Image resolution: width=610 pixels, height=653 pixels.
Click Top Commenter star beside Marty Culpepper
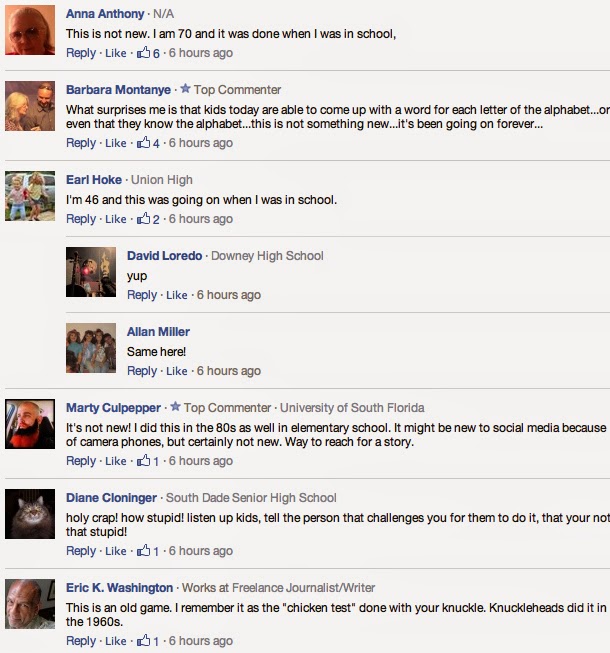(x=176, y=406)
